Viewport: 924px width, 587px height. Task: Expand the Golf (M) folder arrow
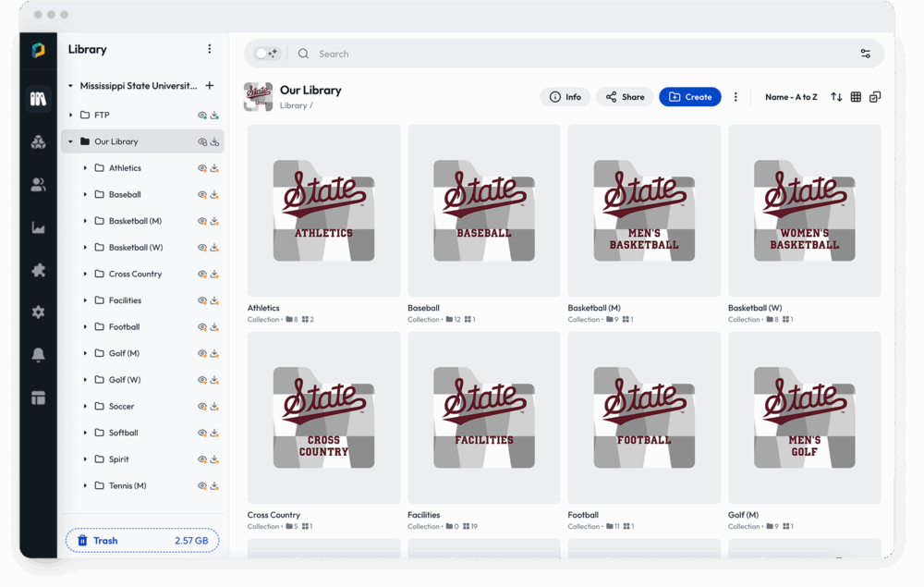(85, 354)
